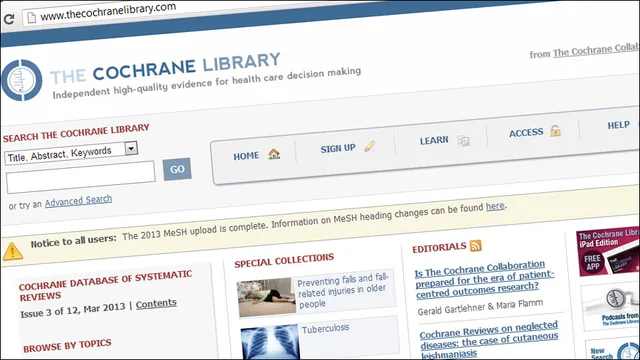640x360 pixels.
Task: Open the iPad Edition free app banner
Action: pos(608,252)
